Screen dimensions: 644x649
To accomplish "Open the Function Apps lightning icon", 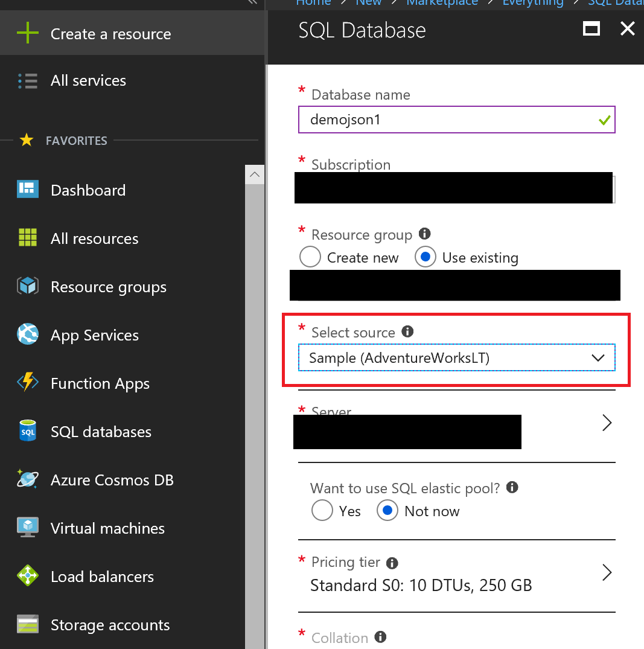I will [x=28, y=382].
